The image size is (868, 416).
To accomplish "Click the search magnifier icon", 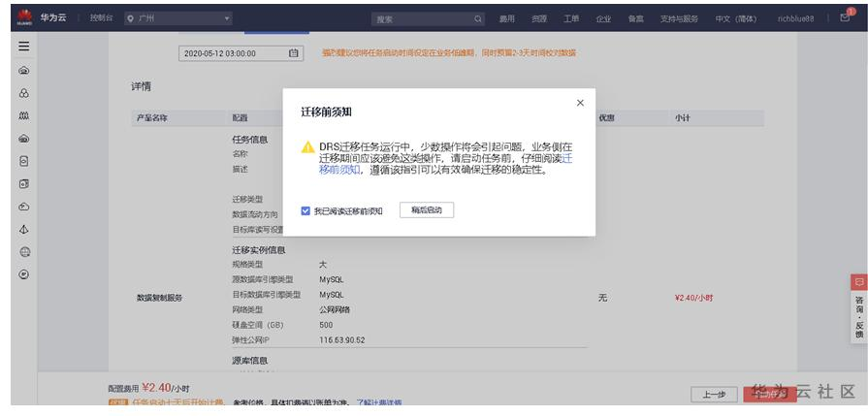I will tap(478, 19).
